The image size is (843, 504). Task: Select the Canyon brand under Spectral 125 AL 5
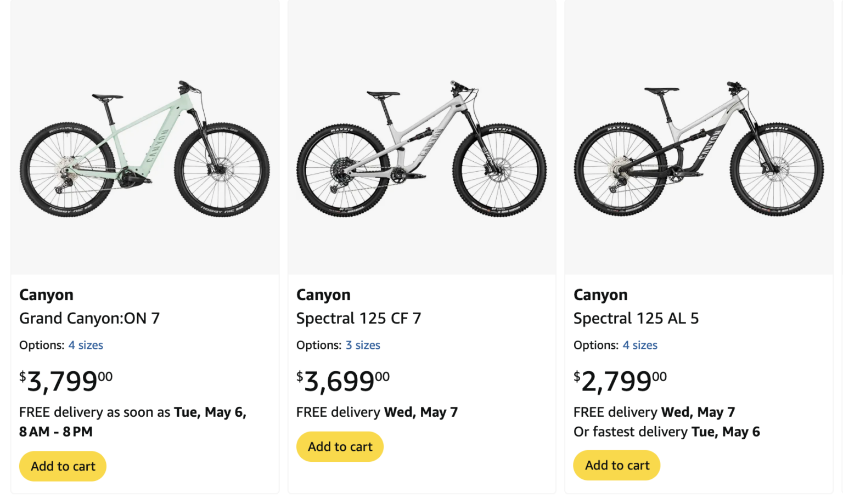click(600, 295)
